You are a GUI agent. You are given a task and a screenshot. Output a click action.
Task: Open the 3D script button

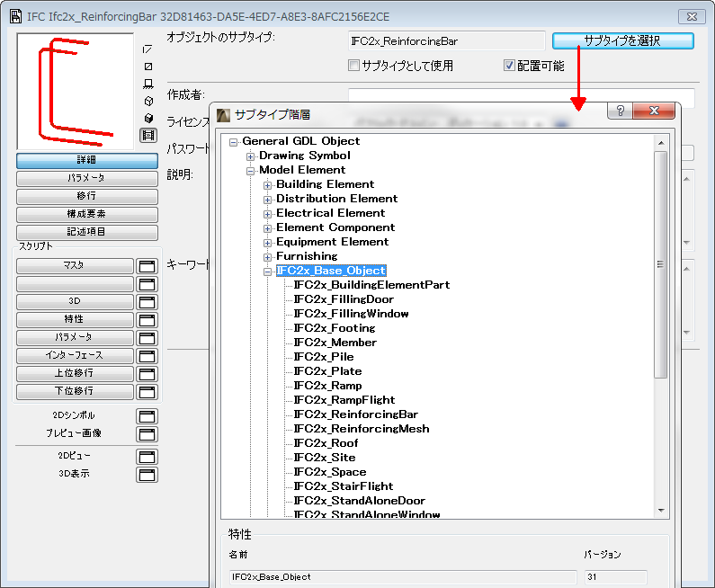tap(75, 302)
